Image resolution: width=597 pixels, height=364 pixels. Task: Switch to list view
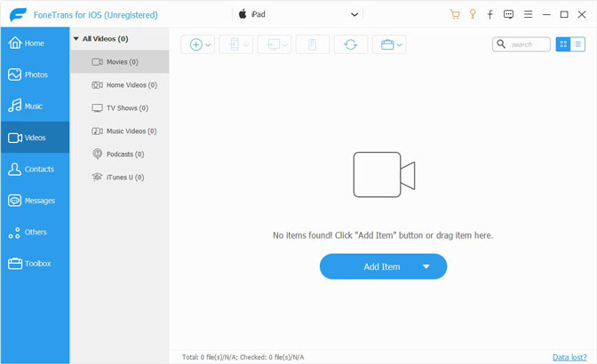pos(578,44)
